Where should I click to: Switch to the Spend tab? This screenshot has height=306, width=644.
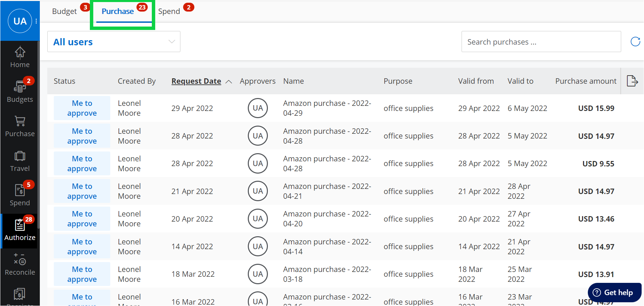pos(169,11)
